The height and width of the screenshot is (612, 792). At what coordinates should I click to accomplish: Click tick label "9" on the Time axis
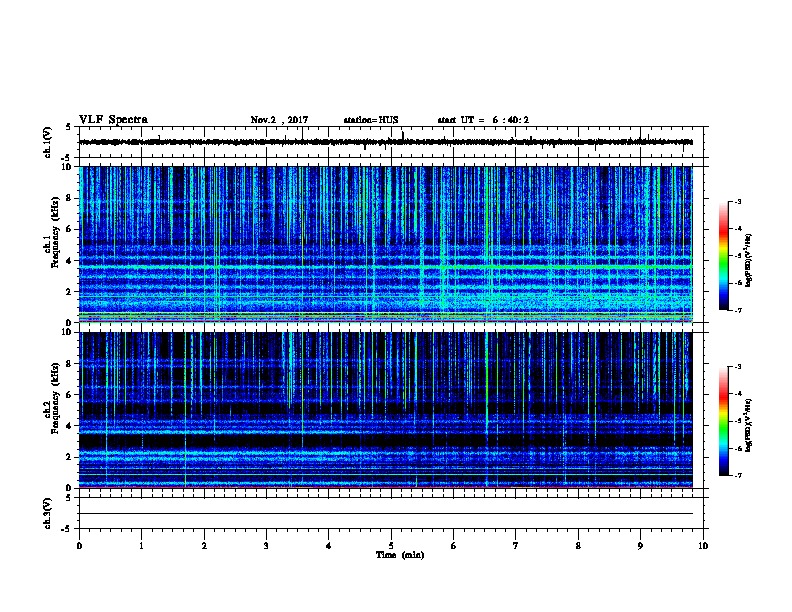[640, 546]
